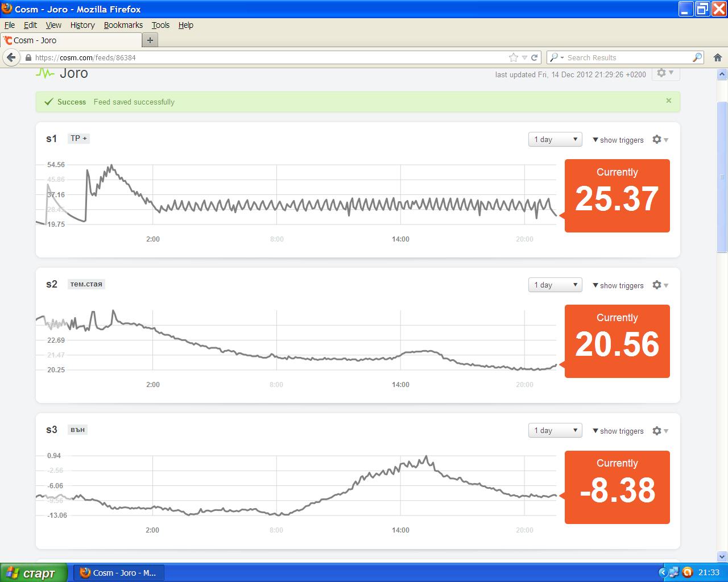Click the last updated timestamp text
This screenshot has width=728, height=582.
[570, 74]
